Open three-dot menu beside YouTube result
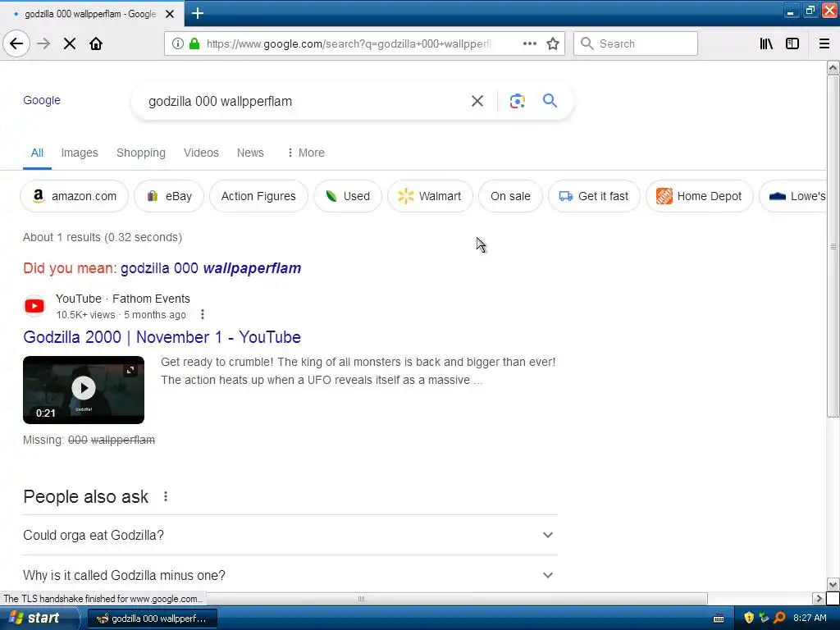 tap(203, 314)
